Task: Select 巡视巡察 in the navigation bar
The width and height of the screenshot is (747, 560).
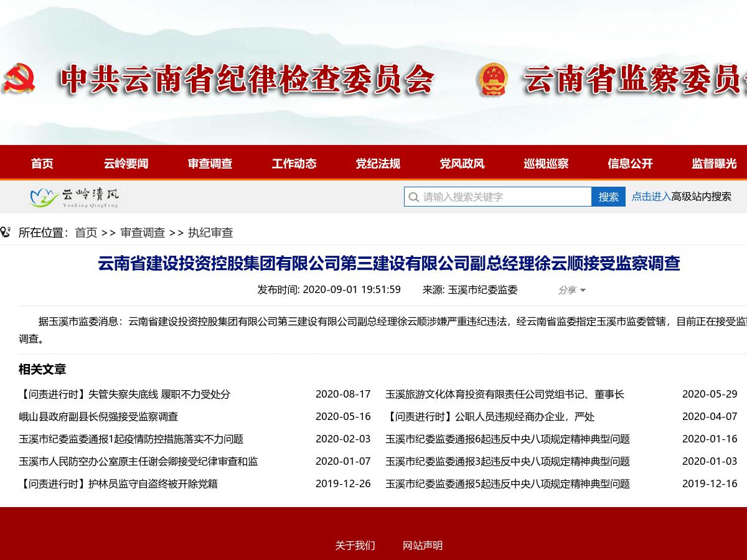Action: click(546, 164)
